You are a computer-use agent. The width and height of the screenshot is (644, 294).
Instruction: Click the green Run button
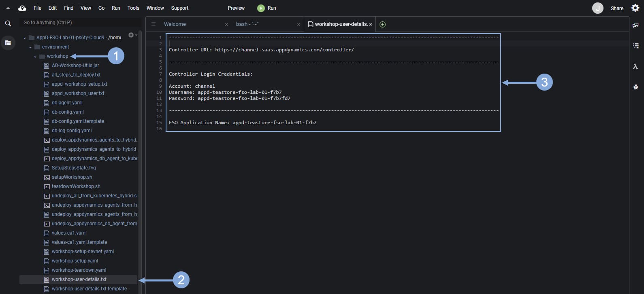(x=267, y=8)
